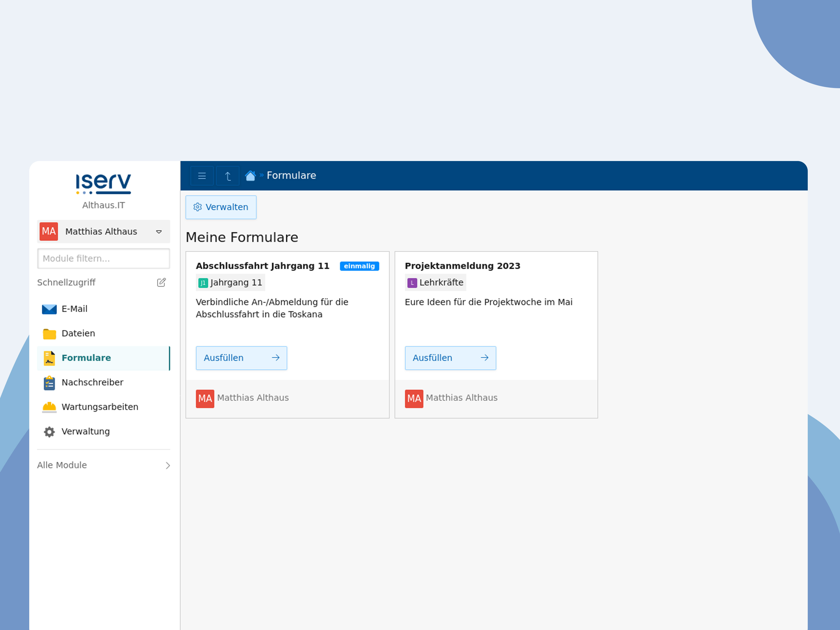The height and width of the screenshot is (630, 840).
Task: Select Formulare in sidebar
Action: click(103, 358)
